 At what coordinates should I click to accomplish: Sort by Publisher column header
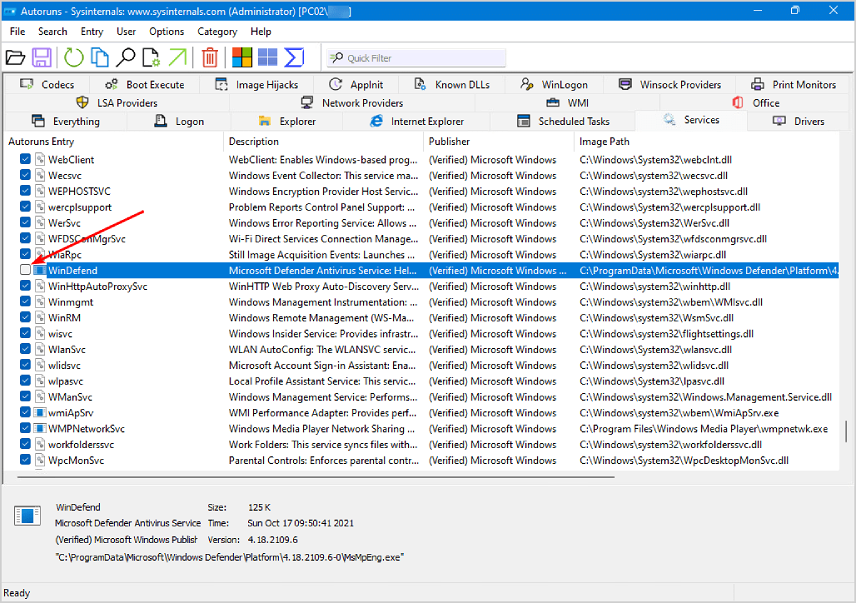click(x=498, y=141)
